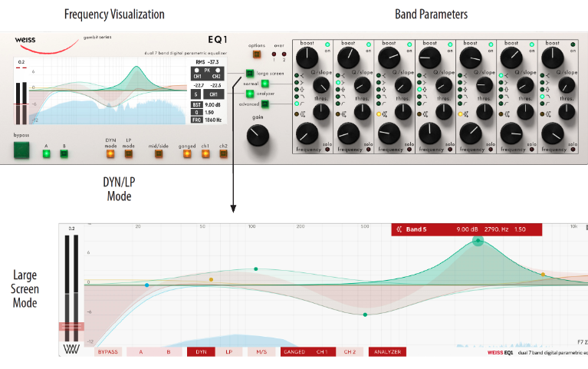This screenshot has width=588, height=369.
Task: Click band 3 thres. knob
Action: (403, 112)
